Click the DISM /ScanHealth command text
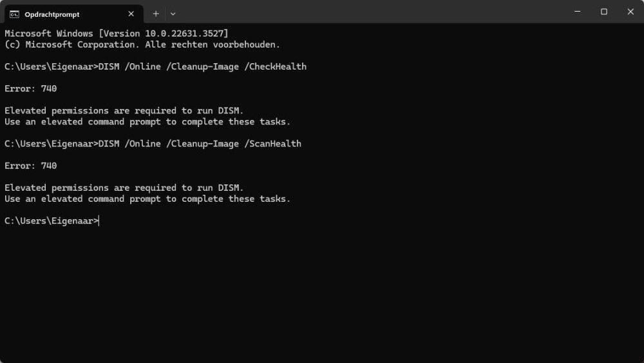644x363 pixels. (200, 144)
